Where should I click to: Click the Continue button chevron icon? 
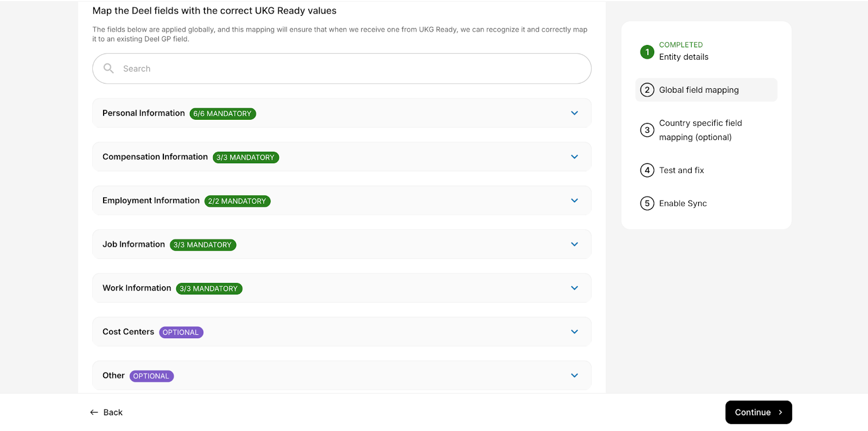[x=780, y=413]
